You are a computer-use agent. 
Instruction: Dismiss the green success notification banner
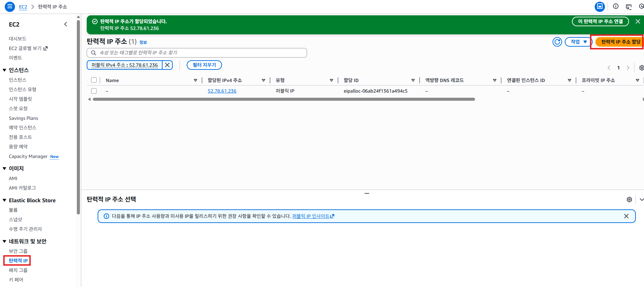point(638,21)
